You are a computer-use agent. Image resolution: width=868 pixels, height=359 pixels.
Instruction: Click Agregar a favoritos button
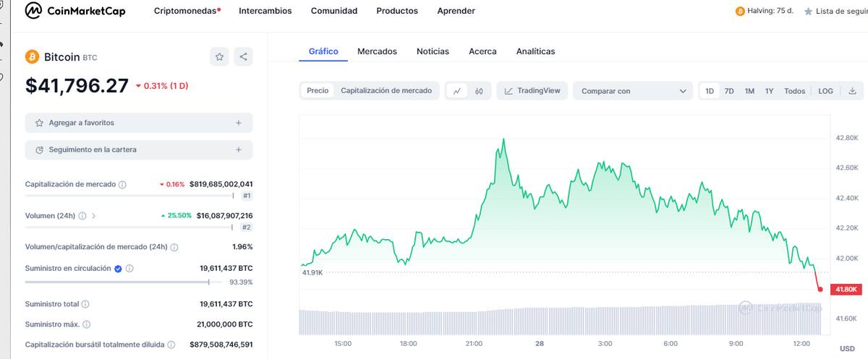pos(139,123)
